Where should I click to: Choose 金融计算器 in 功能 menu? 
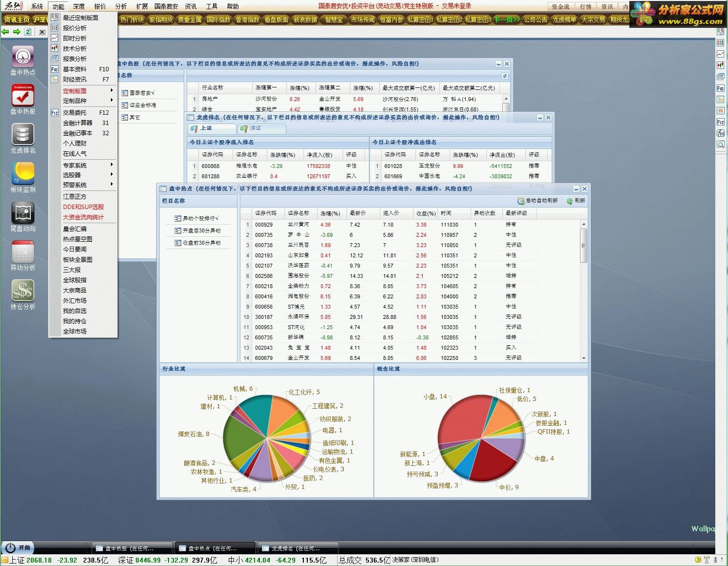[83, 123]
